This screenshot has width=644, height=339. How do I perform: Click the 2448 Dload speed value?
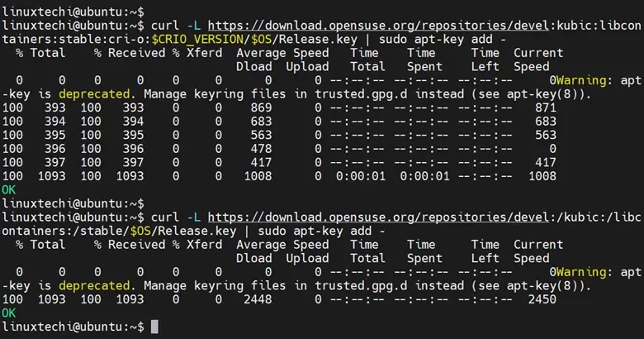click(x=257, y=298)
